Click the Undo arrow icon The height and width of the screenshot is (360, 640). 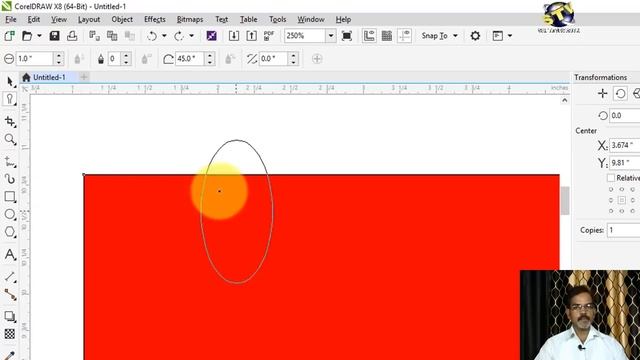coord(152,36)
